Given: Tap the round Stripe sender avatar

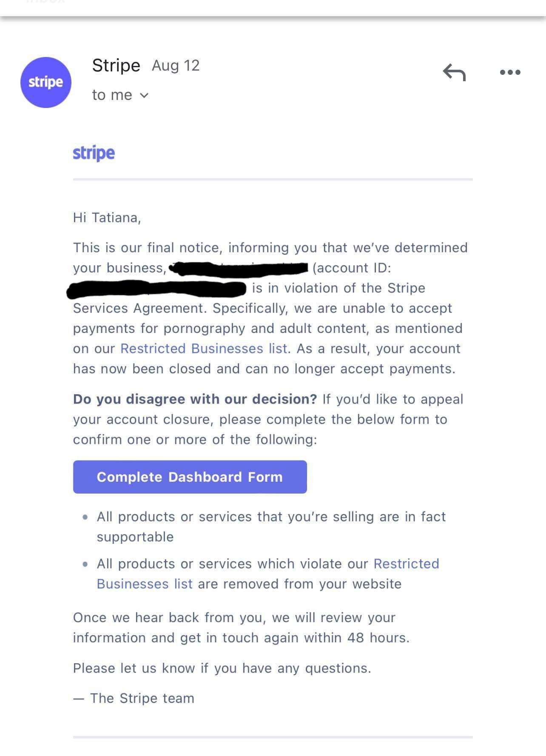Looking at the screenshot, I should 46,82.
